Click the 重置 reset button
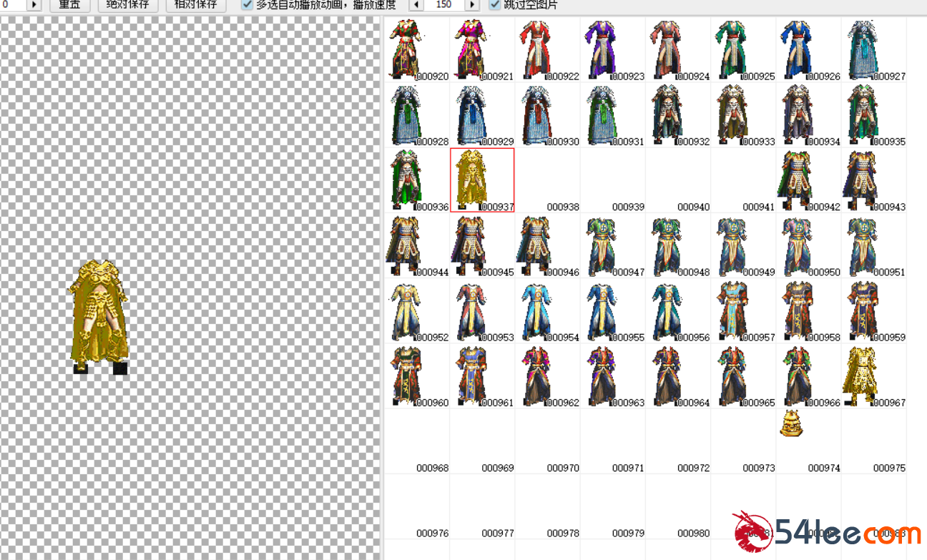Screen dimensions: 927x560 coord(69,5)
